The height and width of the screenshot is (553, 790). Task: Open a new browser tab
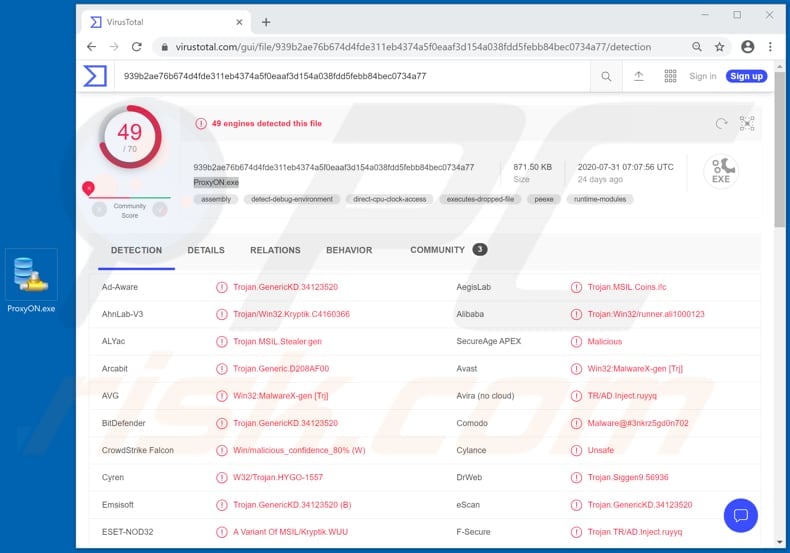(266, 22)
